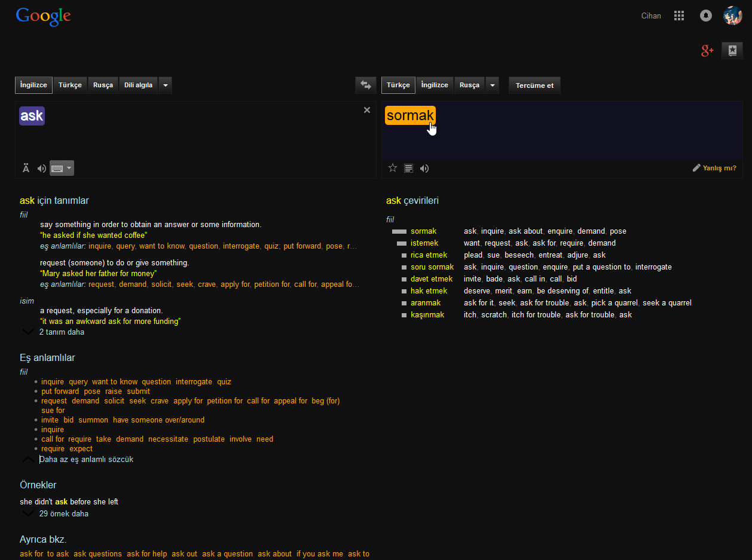Open the Phrasebook star-book icon

[732, 51]
